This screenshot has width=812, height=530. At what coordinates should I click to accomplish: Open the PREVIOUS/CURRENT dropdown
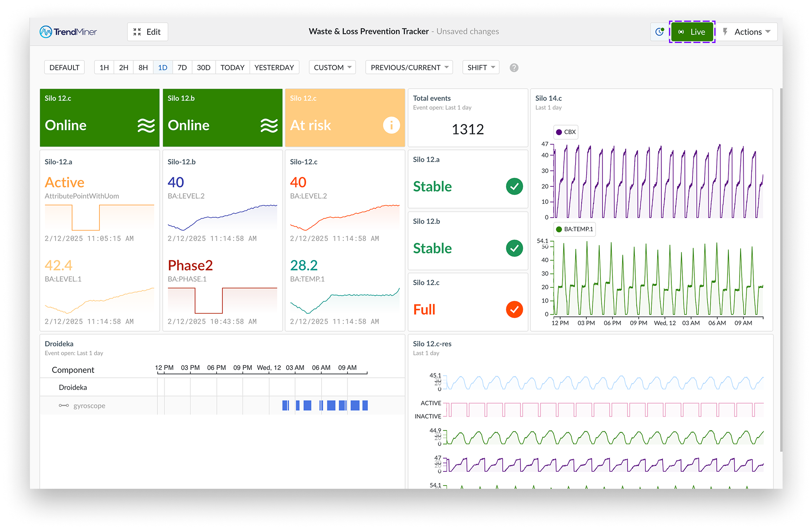(409, 67)
